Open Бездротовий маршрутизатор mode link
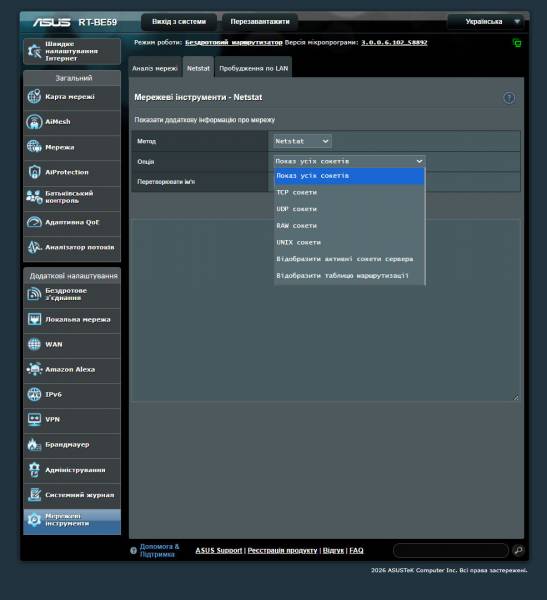Image resolution: width=547 pixels, height=600 pixels. 233,42
